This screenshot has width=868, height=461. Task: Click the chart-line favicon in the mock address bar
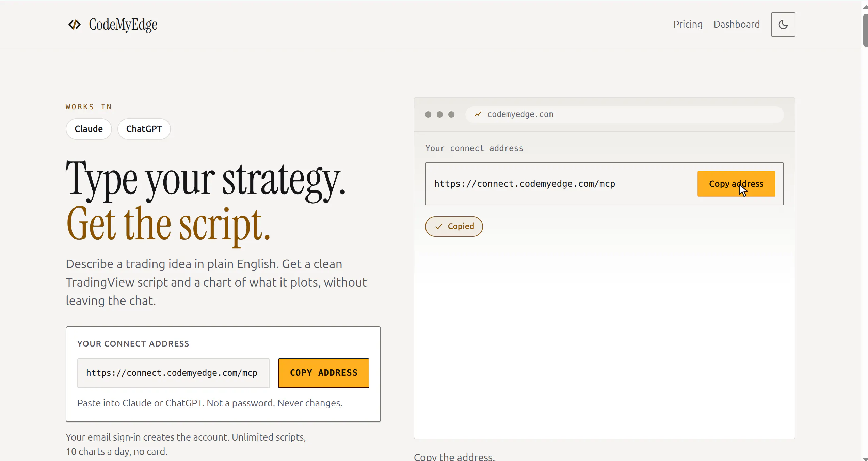click(478, 114)
